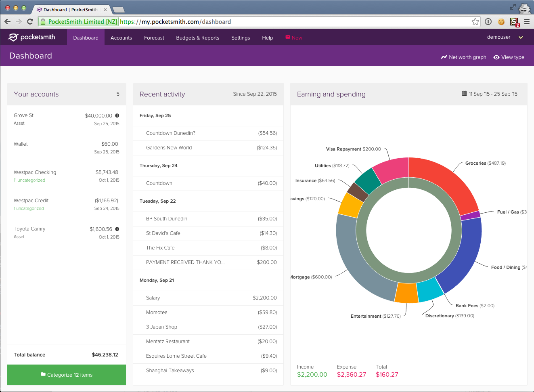
Task: Reload the page with the refresh icon
Action: pos(30,22)
